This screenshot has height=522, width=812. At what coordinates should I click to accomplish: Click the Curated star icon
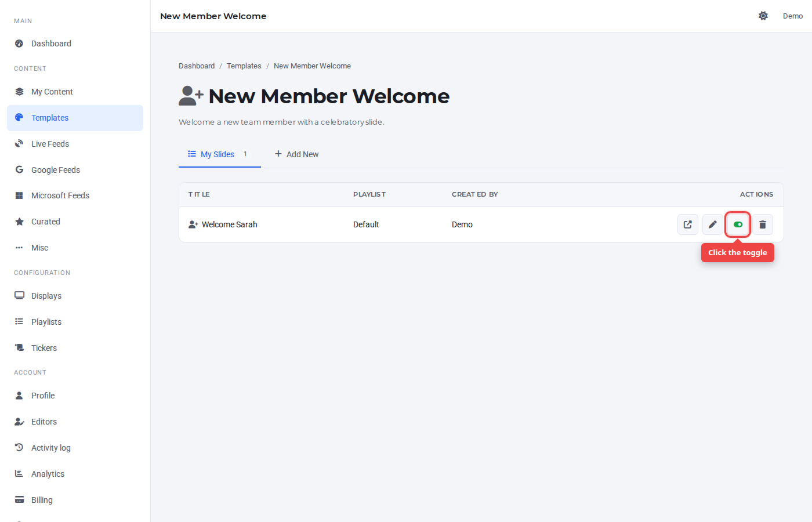pyautogui.click(x=19, y=222)
